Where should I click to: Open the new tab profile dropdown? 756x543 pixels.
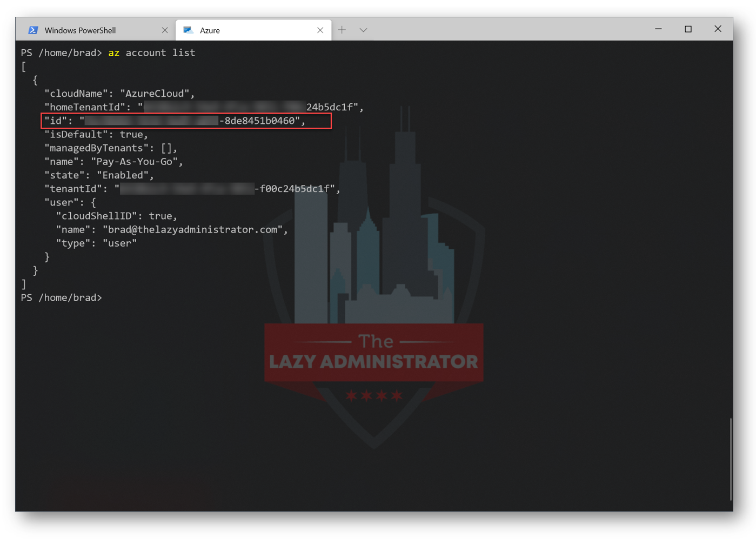[363, 30]
